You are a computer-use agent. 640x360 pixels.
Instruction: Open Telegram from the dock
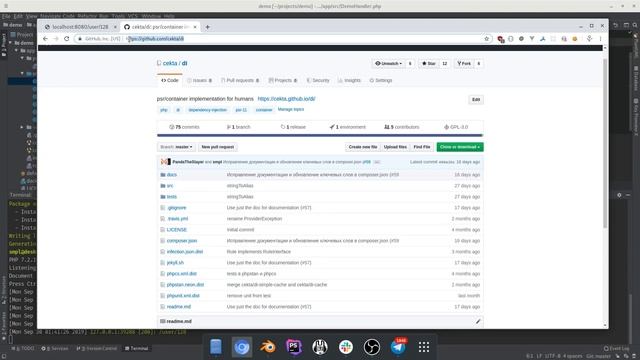pos(398,347)
